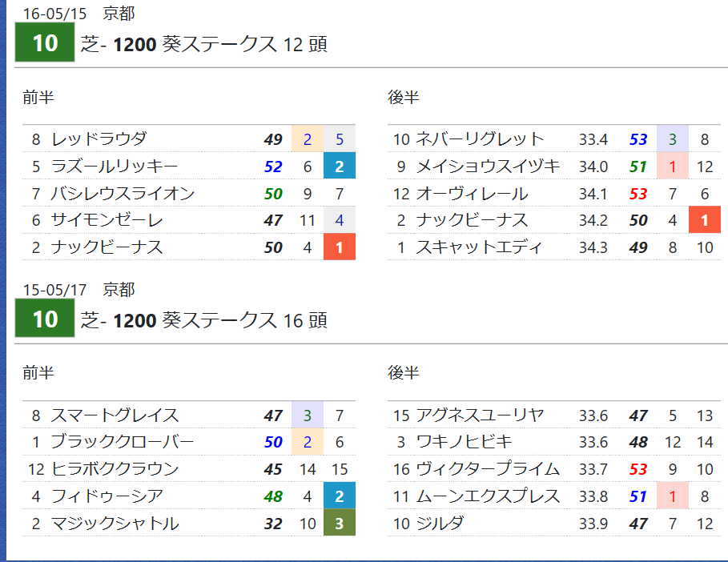Select horse name ムーンエクスプレス
This screenshot has height=562, width=728.
pos(488,496)
